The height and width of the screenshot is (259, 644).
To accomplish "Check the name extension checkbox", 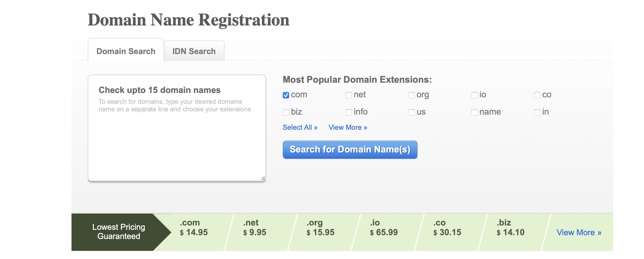I will tap(474, 112).
